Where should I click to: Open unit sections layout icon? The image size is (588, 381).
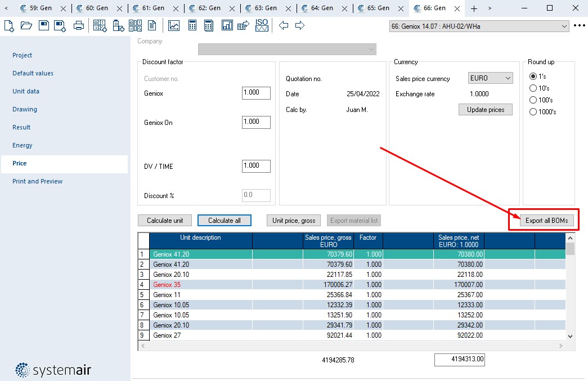pos(135,26)
